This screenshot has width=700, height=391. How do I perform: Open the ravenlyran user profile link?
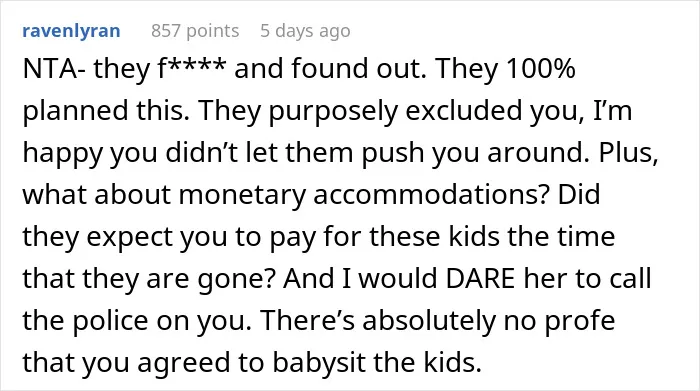[x=71, y=31]
